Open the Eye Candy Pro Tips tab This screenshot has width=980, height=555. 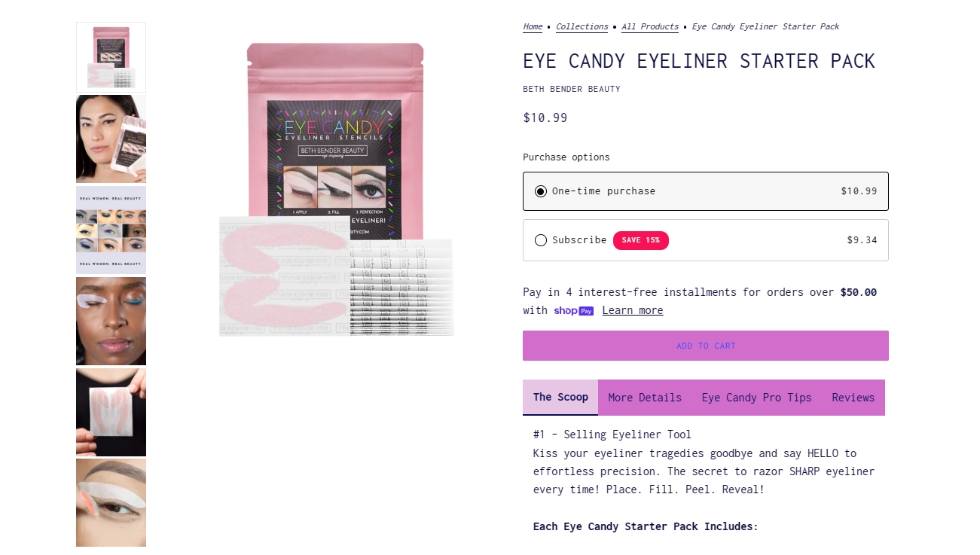pos(756,398)
